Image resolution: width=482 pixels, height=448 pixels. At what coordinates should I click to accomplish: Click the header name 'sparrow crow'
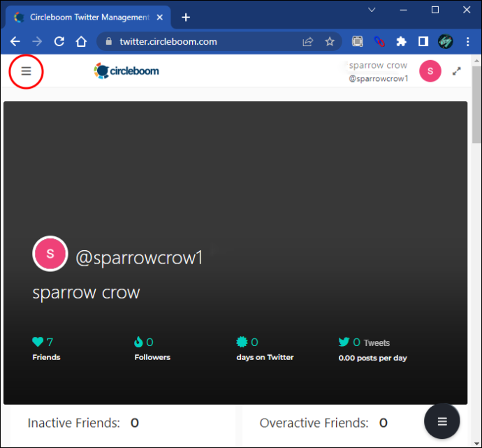(378, 66)
